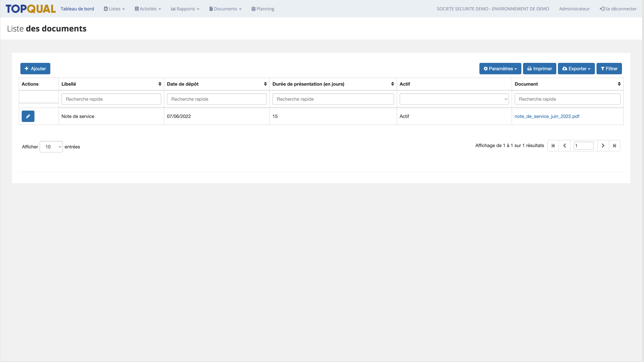Expand the Exporter dropdown button
The height and width of the screenshot is (362, 644).
[576, 69]
